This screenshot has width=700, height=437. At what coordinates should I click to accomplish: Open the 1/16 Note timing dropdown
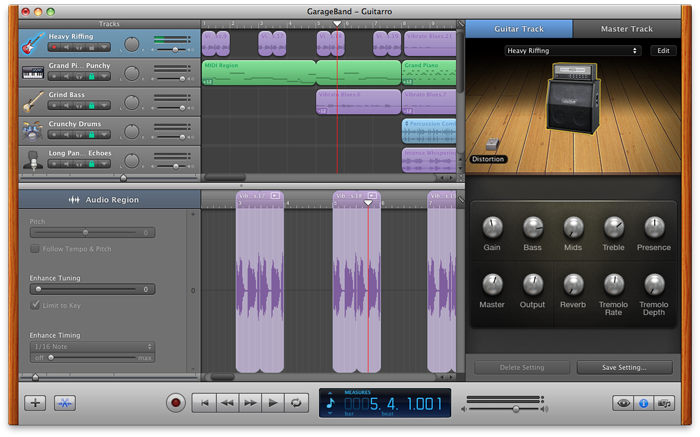click(93, 346)
